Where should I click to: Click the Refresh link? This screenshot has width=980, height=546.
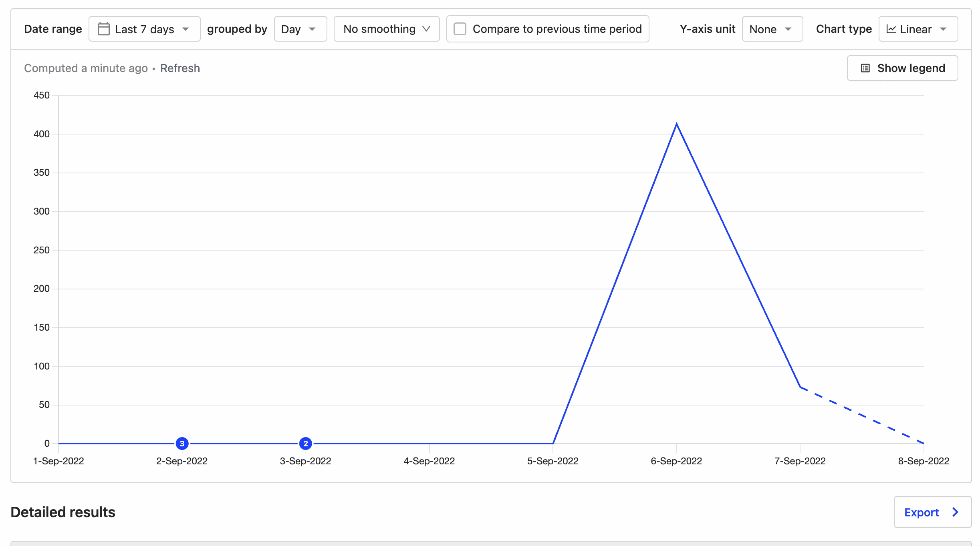pos(180,68)
